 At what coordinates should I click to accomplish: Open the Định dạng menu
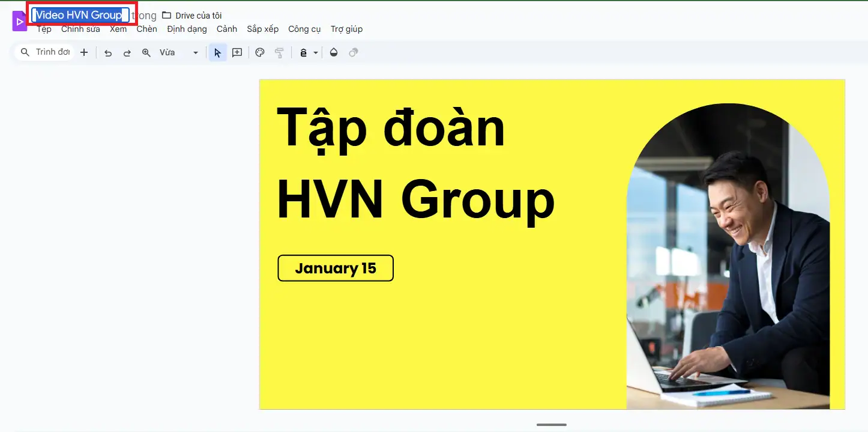point(187,29)
